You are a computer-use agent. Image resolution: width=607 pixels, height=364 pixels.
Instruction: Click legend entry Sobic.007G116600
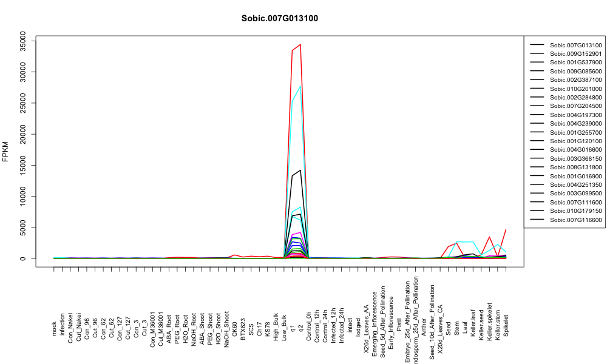pyautogui.click(x=566, y=220)
